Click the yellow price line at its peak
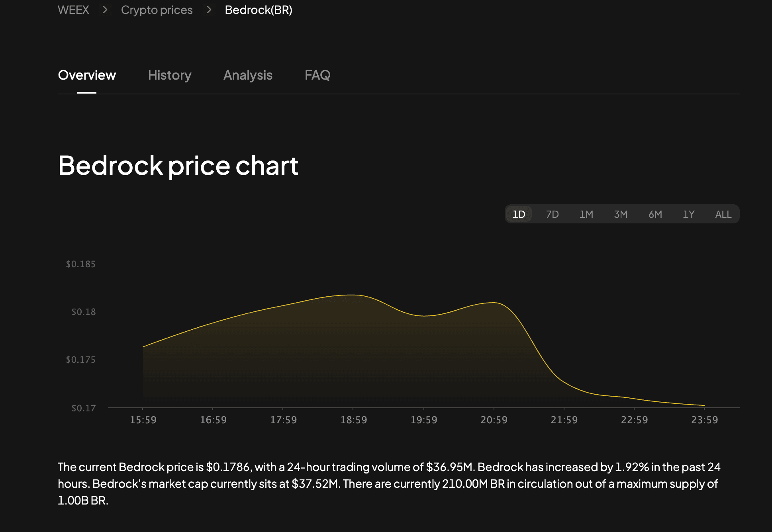The height and width of the screenshot is (532, 772). click(351, 295)
